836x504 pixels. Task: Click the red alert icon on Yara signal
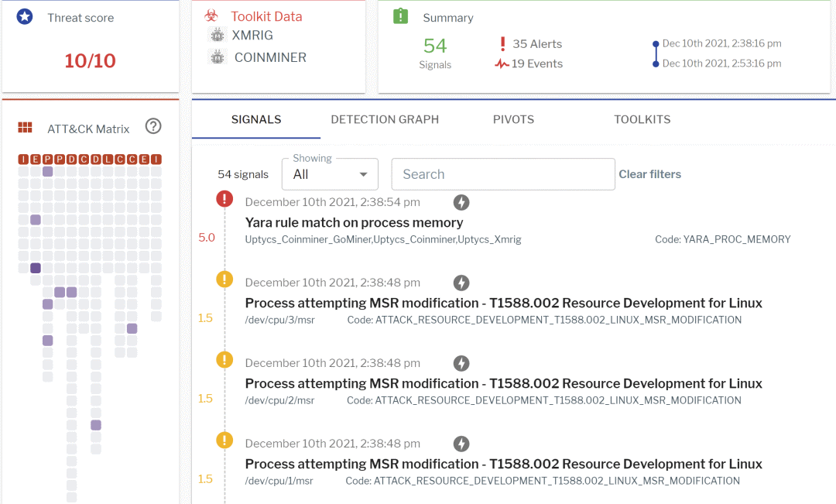224,199
